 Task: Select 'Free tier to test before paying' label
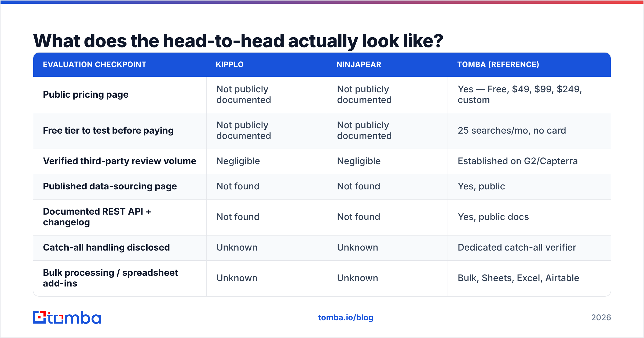(x=108, y=130)
